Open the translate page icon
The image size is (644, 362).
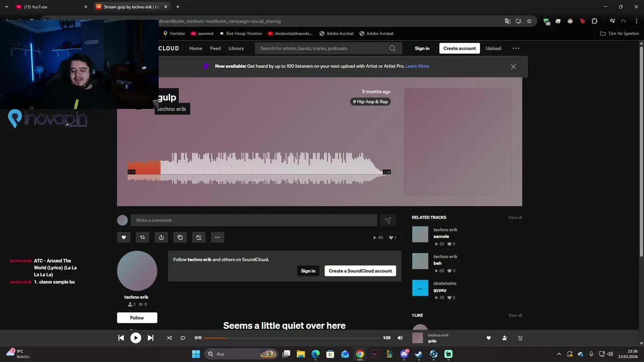pos(508,21)
